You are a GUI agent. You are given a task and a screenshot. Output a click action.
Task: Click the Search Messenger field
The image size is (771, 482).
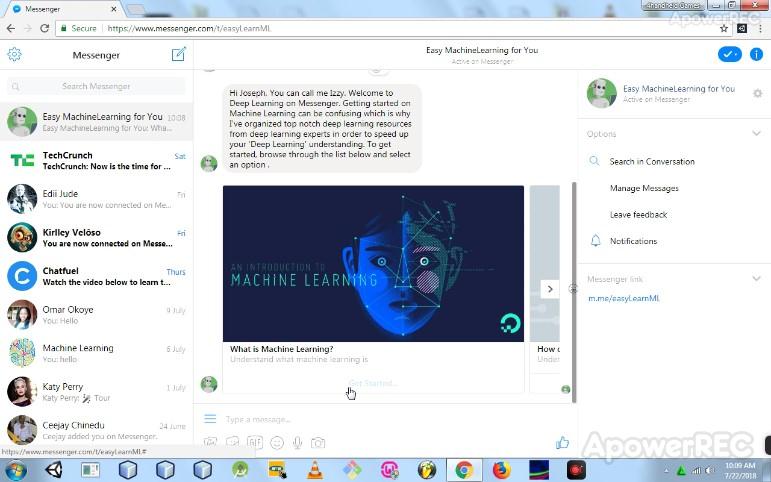click(x=96, y=86)
